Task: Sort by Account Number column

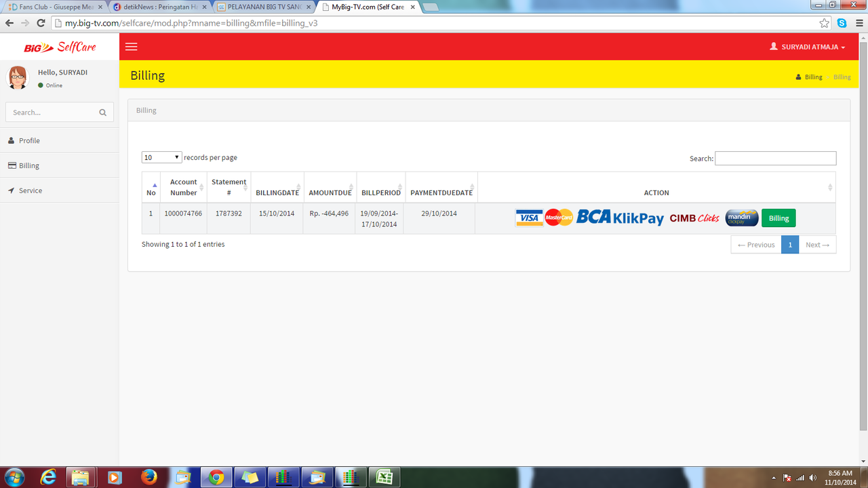Action: pos(183,187)
